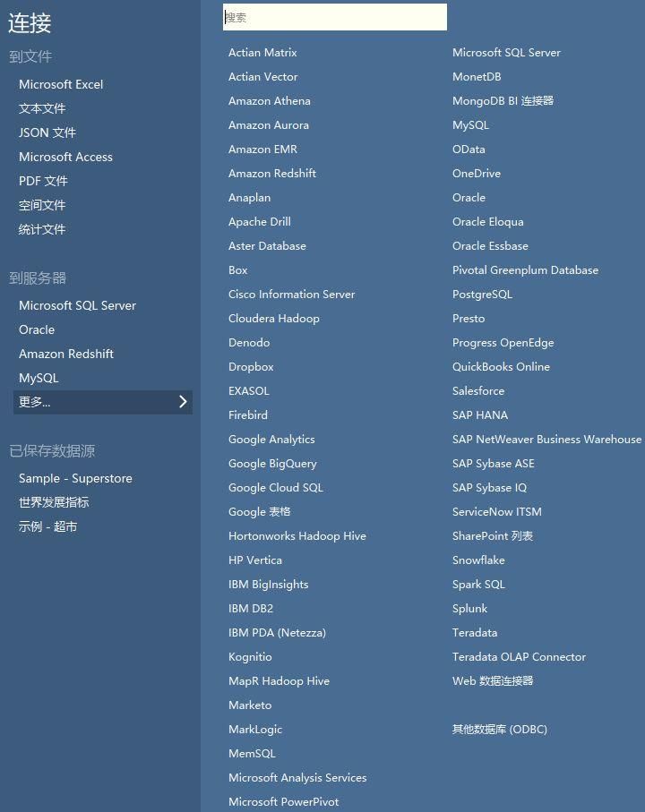Choose Actian Vector connector
Image resolution: width=645 pixels, height=812 pixels.
click(263, 77)
